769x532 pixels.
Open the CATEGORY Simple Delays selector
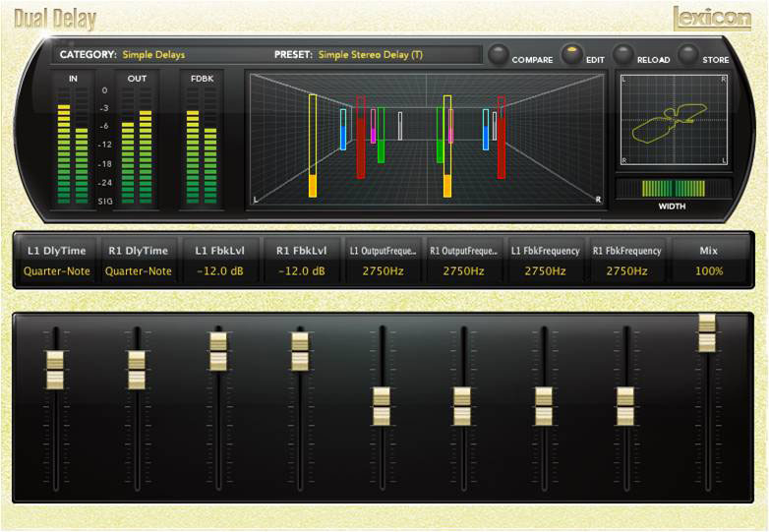(x=154, y=55)
